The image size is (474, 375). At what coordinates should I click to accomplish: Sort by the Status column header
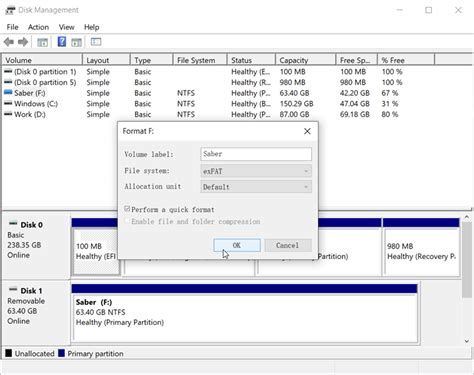click(251, 60)
